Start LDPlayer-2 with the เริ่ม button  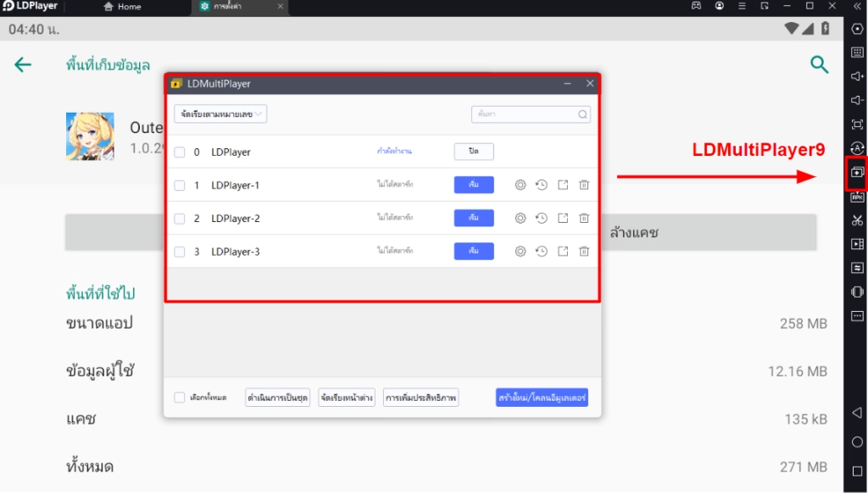pyautogui.click(x=474, y=218)
